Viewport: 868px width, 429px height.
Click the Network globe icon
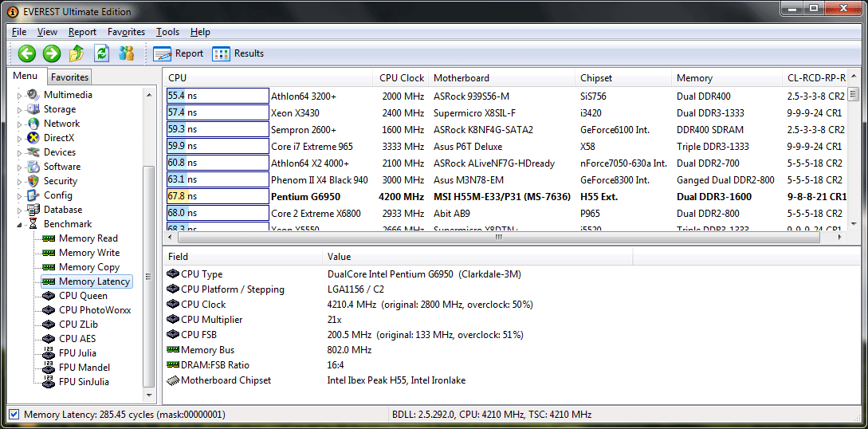pyautogui.click(x=33, y=124)
